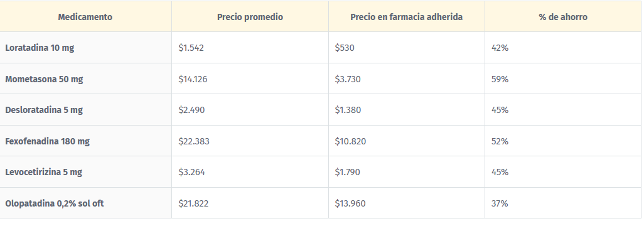Screen dimensions: 644x226
Task: Select the $13.960 pharmacy price cell
Action: (350, 203)
